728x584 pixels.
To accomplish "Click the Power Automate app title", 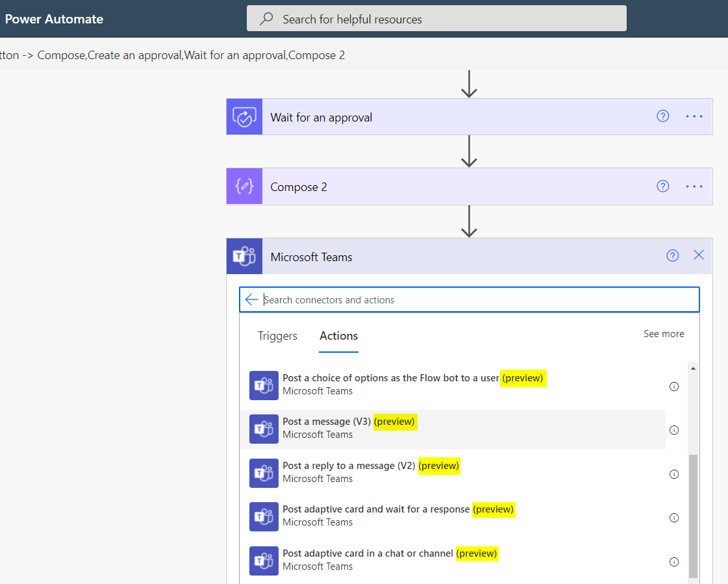I will (x=54, y=19).
